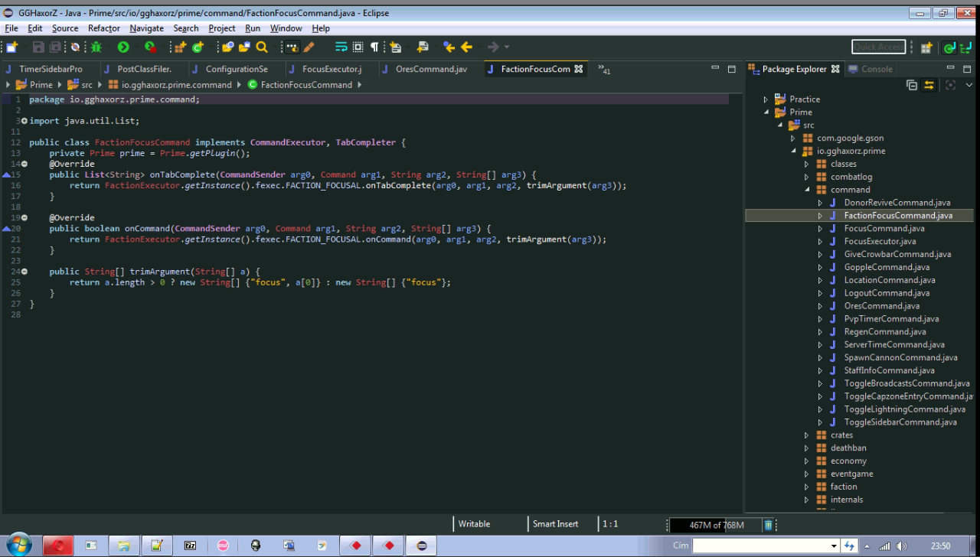Toggle Show Whitespace Characters pilcrow icon
The width and height of the screenshot is (980, 557).
pyautogui.click(x=374, y=47)
